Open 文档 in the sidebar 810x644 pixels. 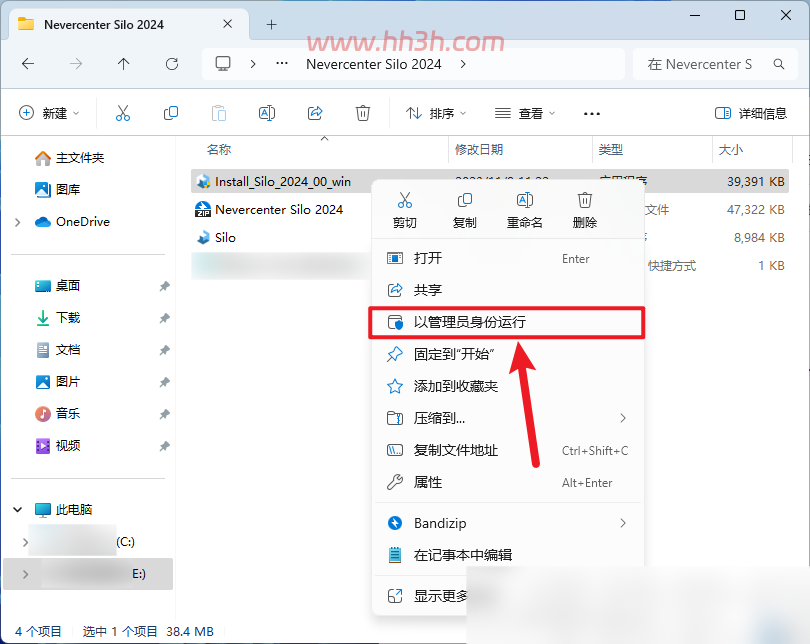point(57,350)
